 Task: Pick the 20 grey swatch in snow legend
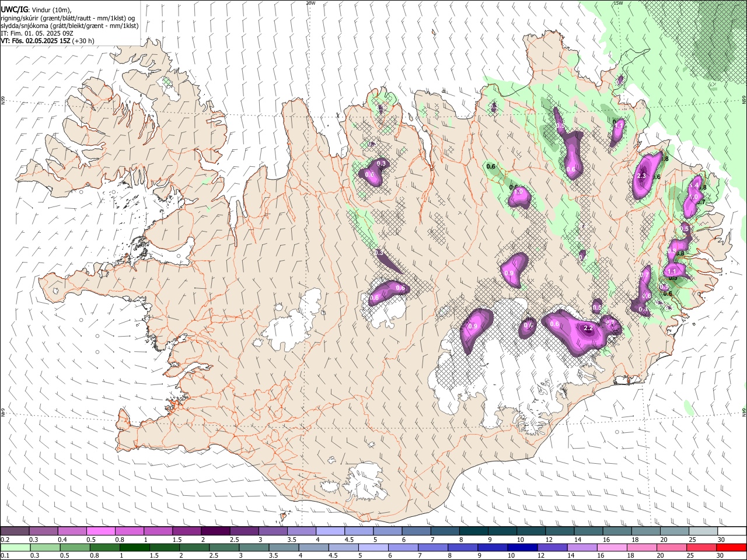pos(675,531)
